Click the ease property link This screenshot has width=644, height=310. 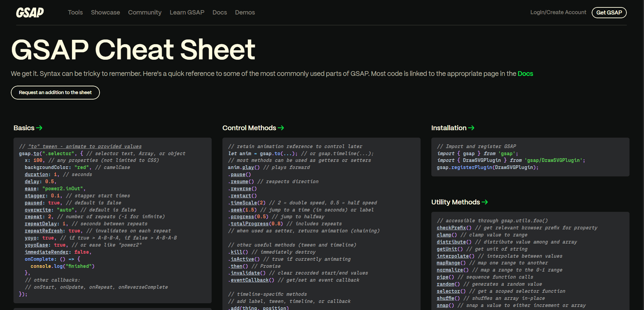[30, 189]
